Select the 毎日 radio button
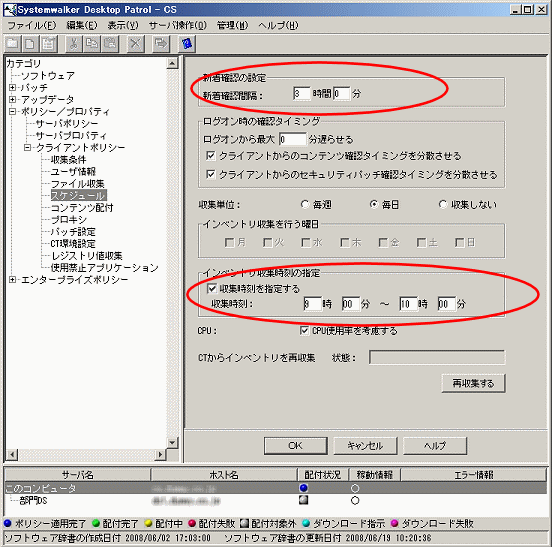This screenshot has width=552, height=547. 374,204
